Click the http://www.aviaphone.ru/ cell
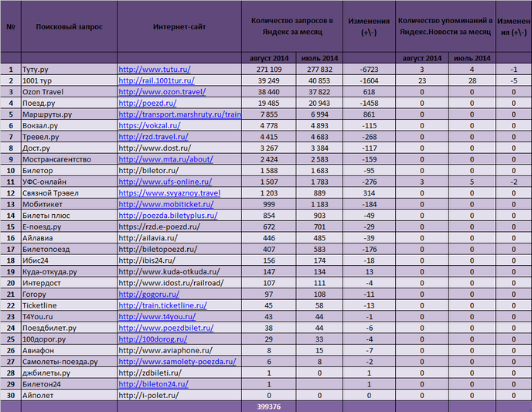532x412 pixels. [179, 350]
